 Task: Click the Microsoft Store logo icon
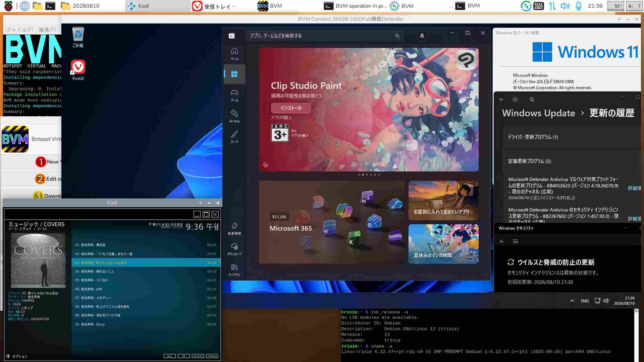231,36
